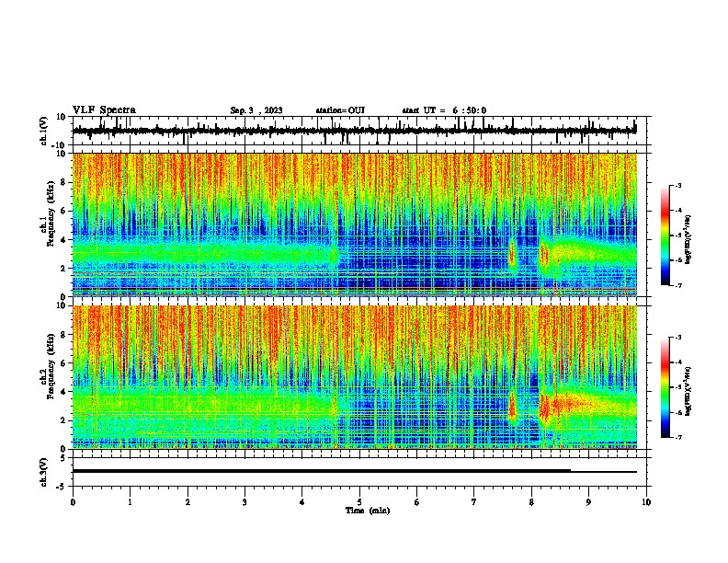Click the time axis tick label "1"

coord(130,502)
